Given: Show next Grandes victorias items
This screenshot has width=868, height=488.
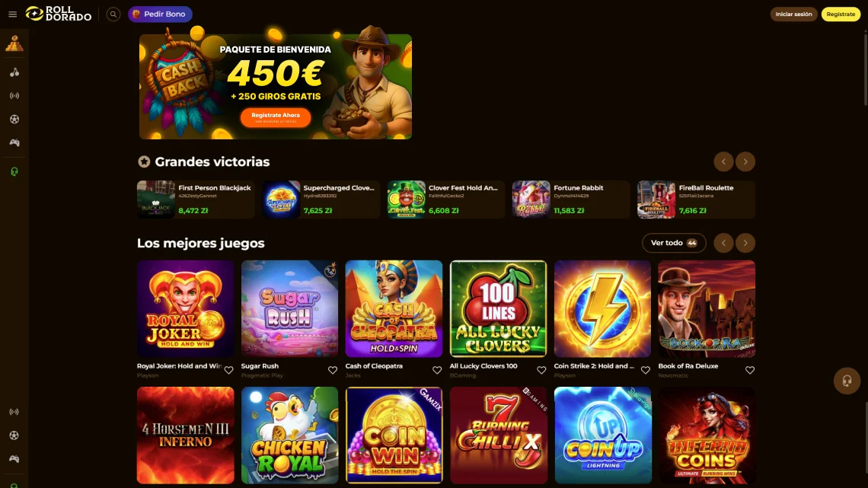Looking at the screenshot, I should pyautogui.click(x=745, y=161).
